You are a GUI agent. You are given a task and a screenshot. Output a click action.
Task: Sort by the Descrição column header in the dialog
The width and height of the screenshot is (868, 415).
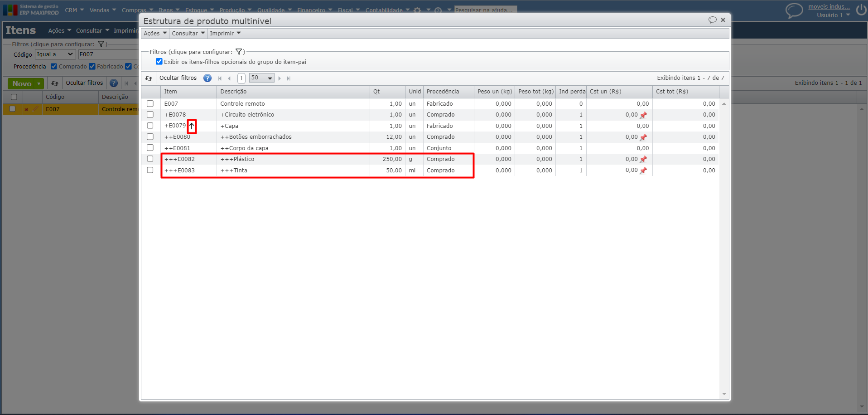point(293,92)
